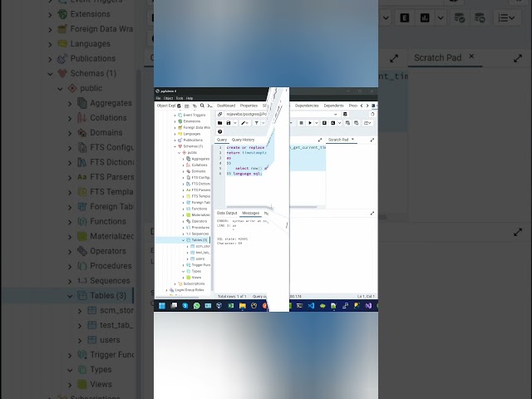This screenshot has height=399, width=532.
Task: Maximize the Messages output panel
Action: click(x=372, y=213)
